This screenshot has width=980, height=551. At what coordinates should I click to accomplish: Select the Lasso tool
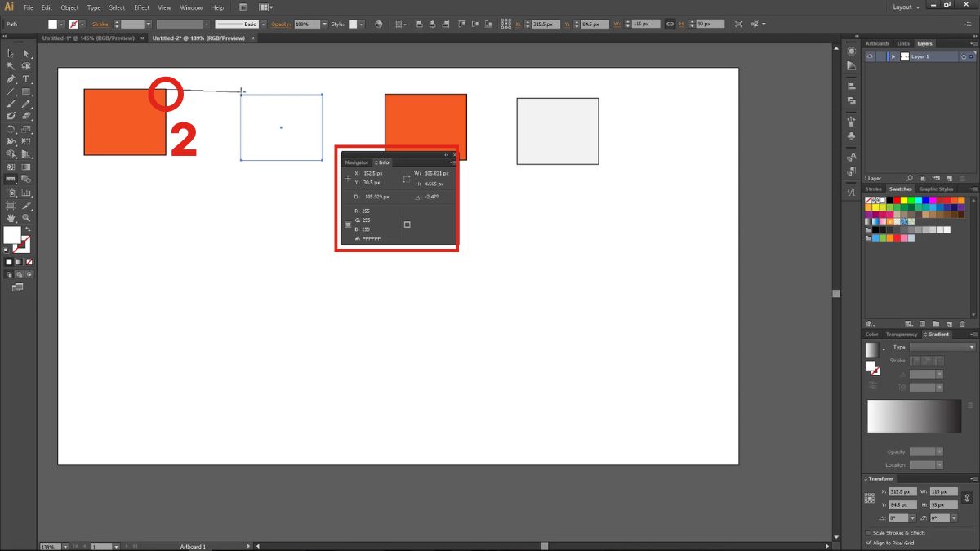[x=26, y=66]
